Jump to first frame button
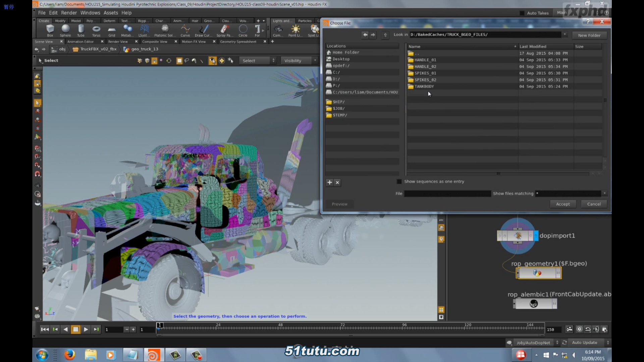 [45, 329]
